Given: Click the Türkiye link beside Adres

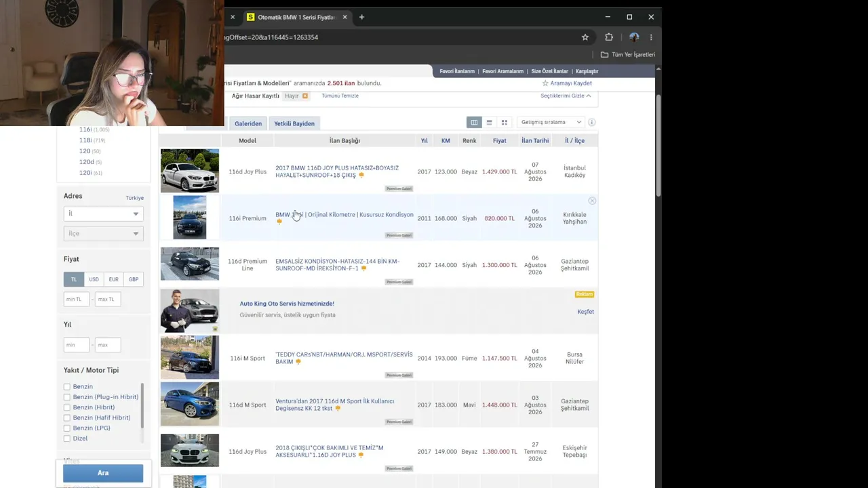Looking at the screenshot, I should click(x=135, y=198).
